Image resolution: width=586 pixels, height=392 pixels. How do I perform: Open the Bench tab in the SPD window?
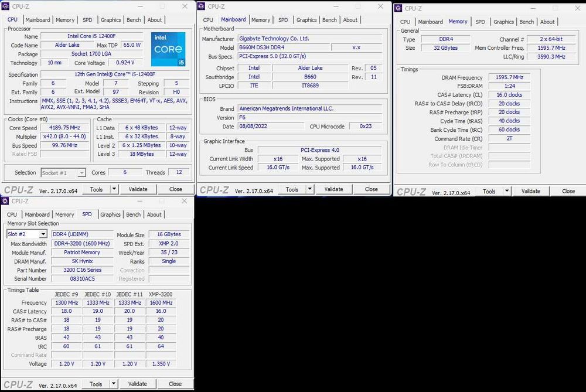point(134,214)
